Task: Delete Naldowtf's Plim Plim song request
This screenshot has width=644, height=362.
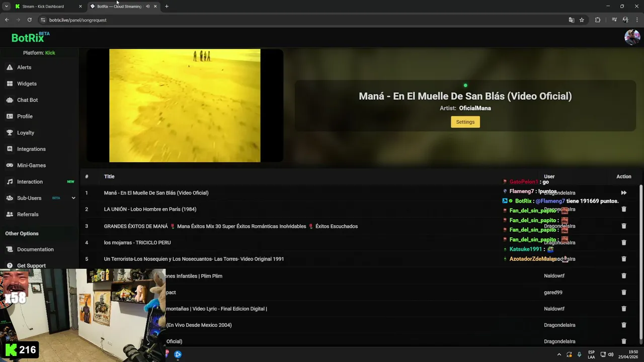Action: coord(623,276)
